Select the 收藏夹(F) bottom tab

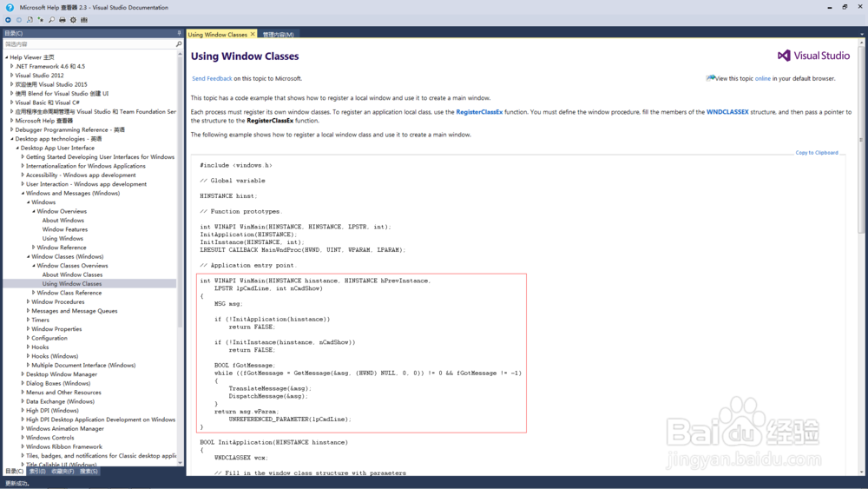tap(62, 472)
